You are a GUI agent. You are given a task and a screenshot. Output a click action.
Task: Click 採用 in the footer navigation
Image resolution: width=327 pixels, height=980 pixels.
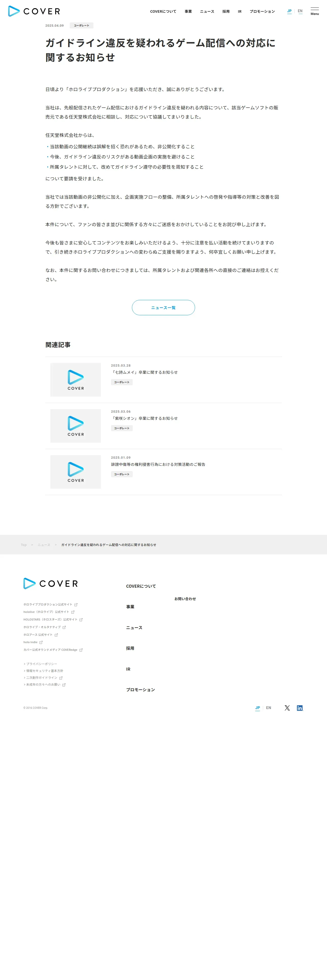click(x=130, y=648)
